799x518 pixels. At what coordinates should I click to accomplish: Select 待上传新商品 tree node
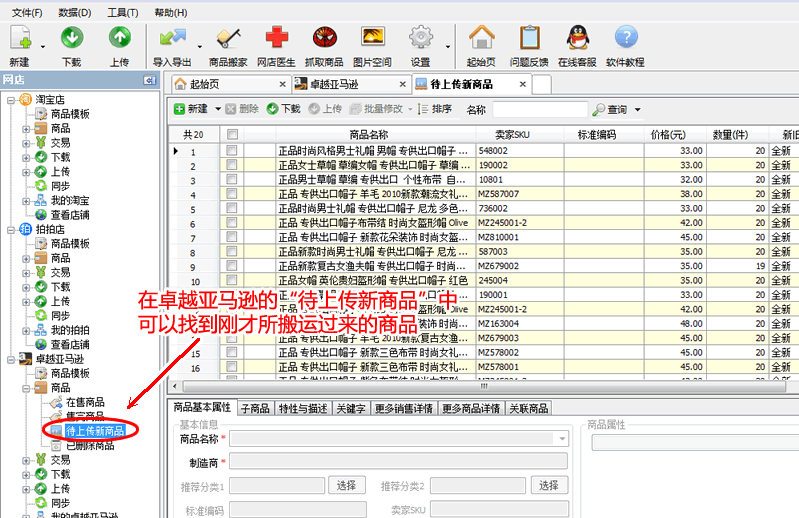tap(95, 431)
